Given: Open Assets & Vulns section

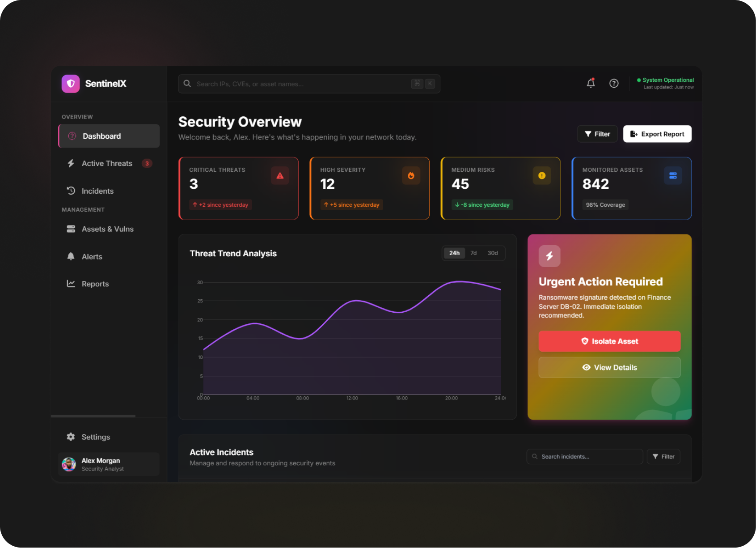Looking at the screenshot, I should [x=107, y=229].
